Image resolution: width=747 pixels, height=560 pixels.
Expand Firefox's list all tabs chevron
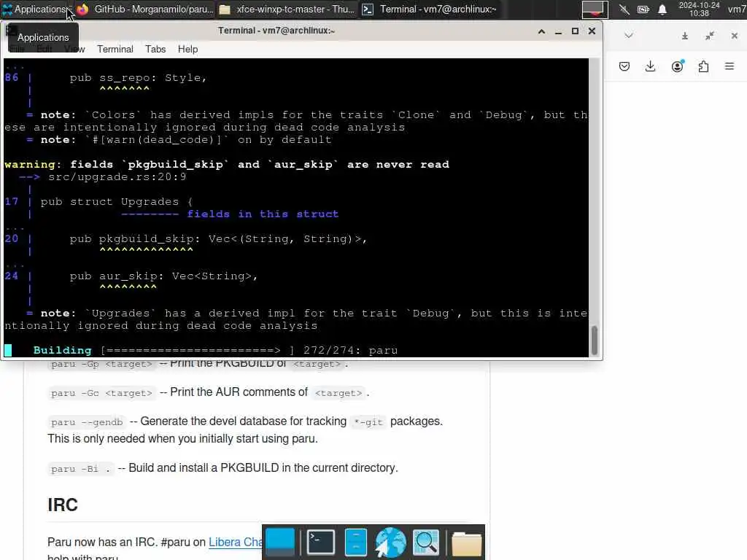point(629,36)
